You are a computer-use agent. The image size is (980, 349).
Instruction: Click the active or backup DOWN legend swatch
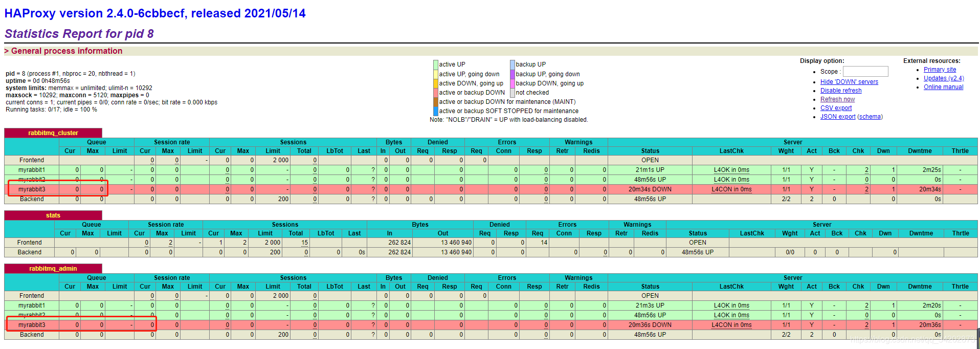(x=436, y=93)
